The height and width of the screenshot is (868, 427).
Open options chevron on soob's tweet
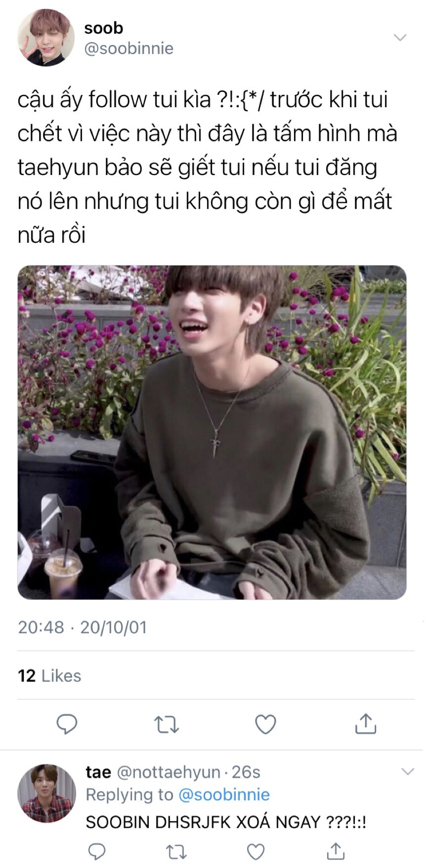click(399, 38)
